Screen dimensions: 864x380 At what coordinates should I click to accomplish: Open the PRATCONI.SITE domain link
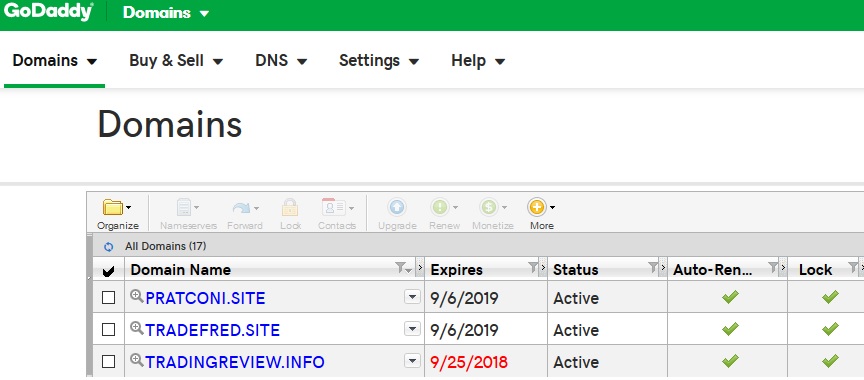(x=206, y=298)
